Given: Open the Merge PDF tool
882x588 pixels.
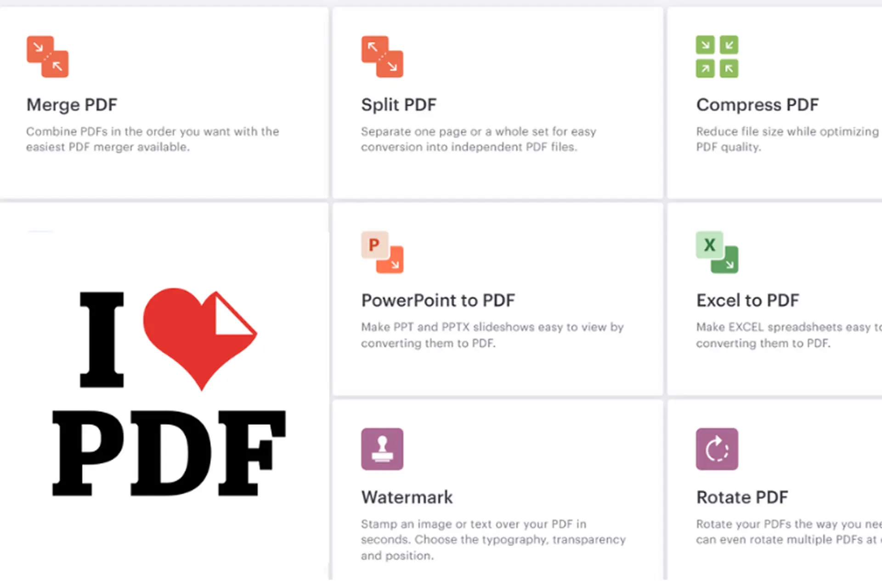Looking at the screenshot, I should click(72, 105).
